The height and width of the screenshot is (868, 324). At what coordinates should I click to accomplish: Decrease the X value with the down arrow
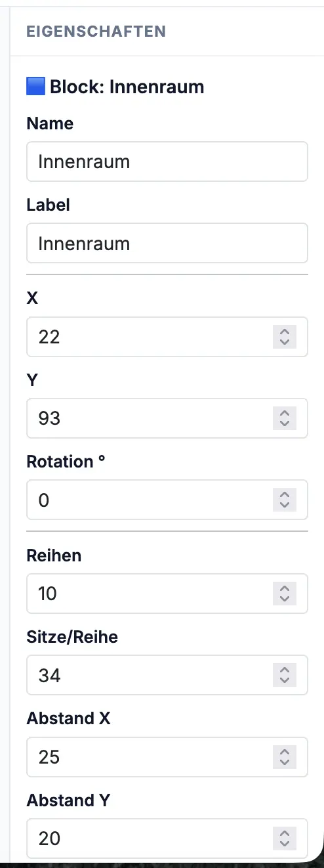[284, 342]
